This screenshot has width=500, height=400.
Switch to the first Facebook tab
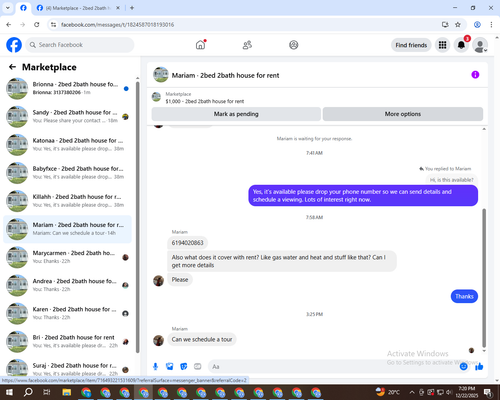pos(23,8)
